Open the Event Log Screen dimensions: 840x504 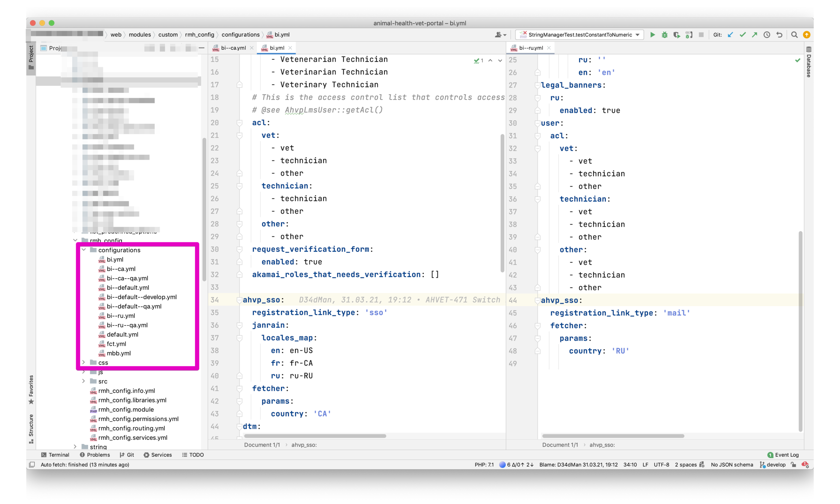coord(783,455)
